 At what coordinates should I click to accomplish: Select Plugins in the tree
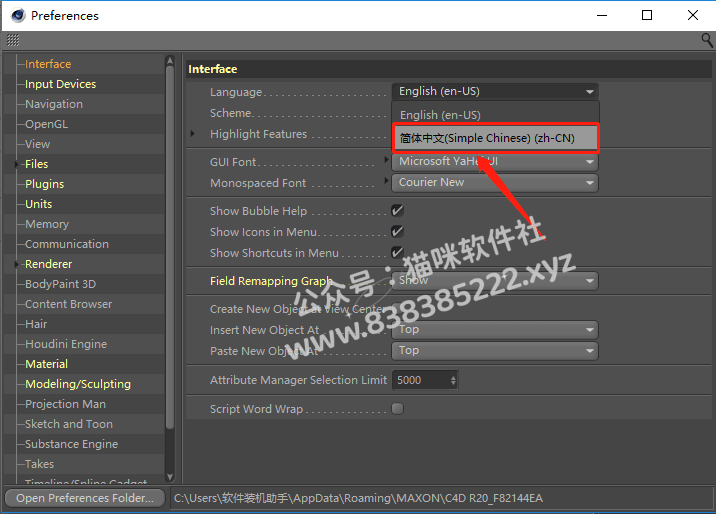coord(44,184)
